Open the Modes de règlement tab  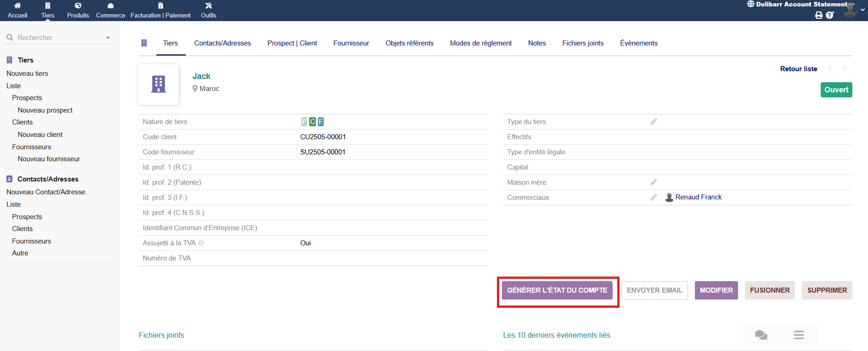(x=480, y=43)
